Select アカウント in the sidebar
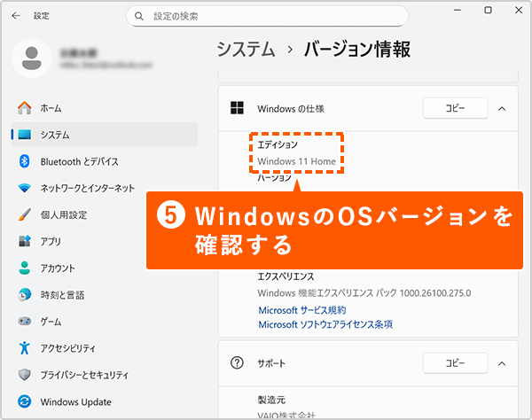 coord(57,268)
